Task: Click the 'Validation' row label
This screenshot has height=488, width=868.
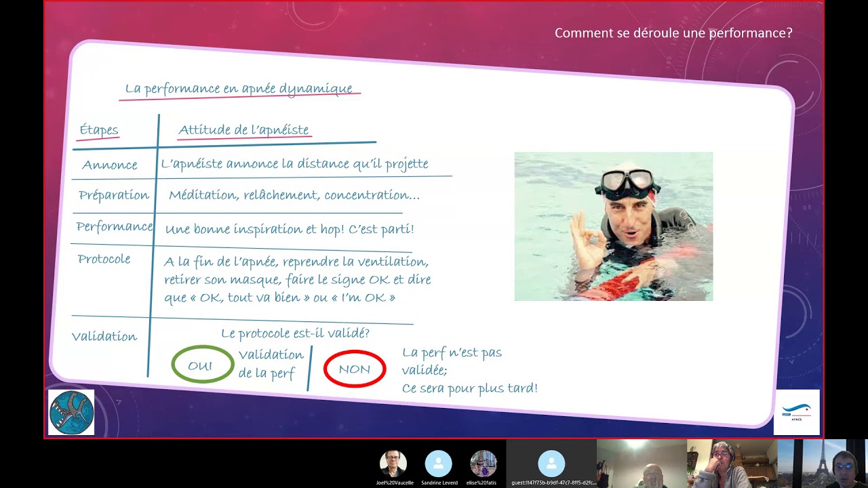Action: [x=104, y=336]
